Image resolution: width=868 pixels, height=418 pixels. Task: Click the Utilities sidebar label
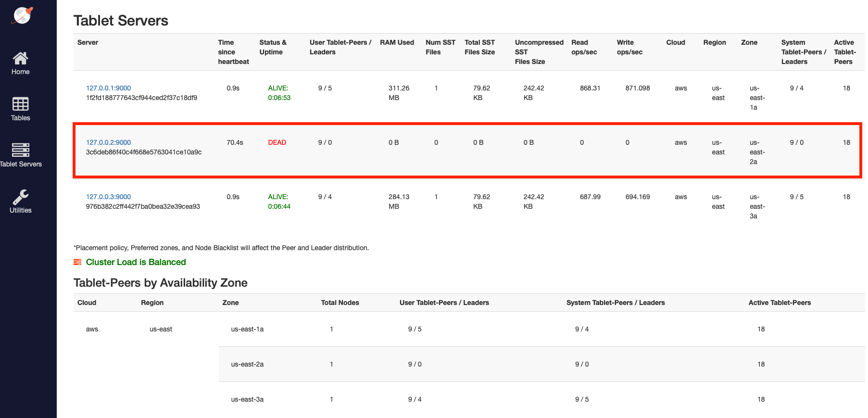pos(20,210)
